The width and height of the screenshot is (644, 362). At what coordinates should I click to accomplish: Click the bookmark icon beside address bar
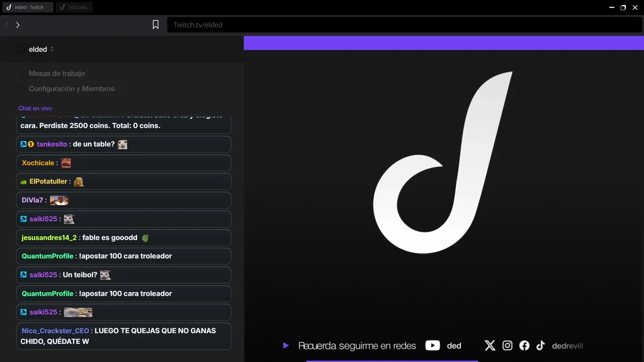pyautogui.click(x=155, y=25)
